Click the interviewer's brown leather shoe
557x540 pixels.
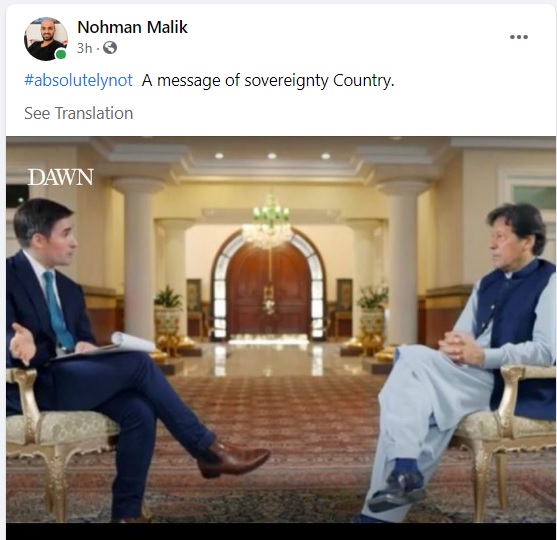233,459
